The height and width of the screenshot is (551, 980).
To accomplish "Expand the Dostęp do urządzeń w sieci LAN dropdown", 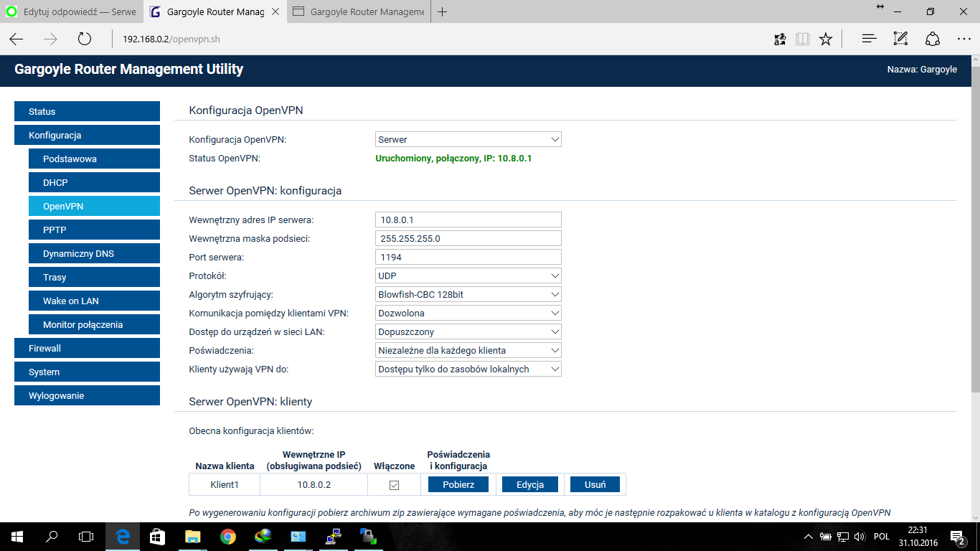I will [468, 331].
